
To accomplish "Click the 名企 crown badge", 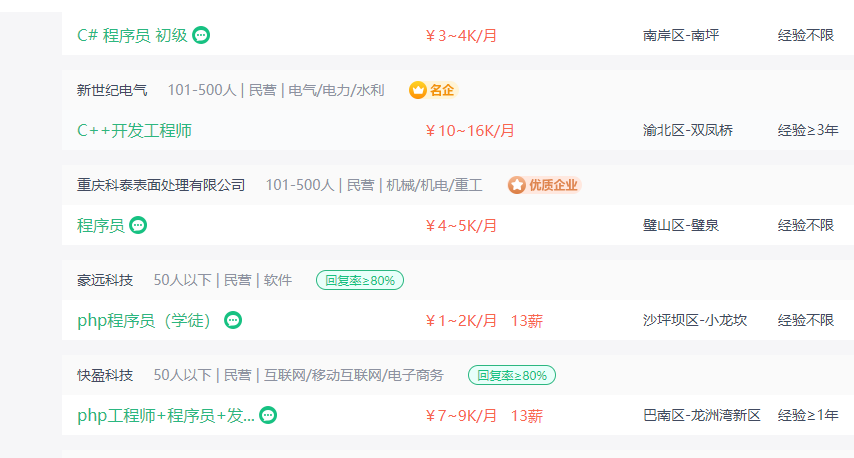I will pos(434,90).
